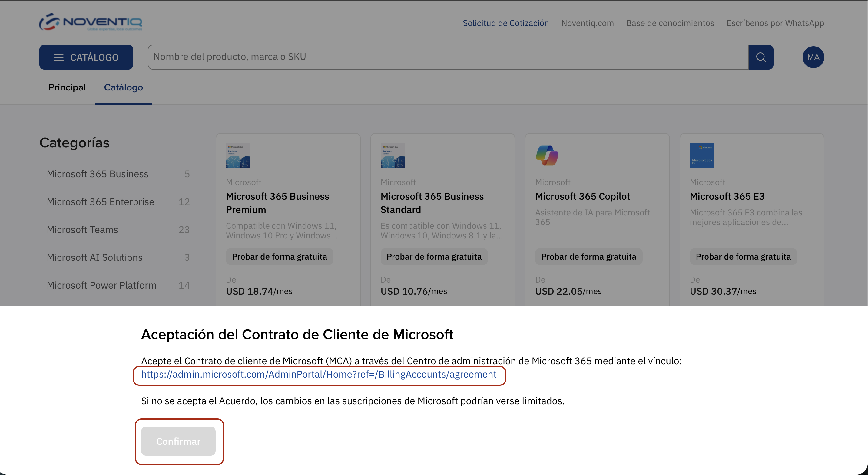868x475 pixels.
Task: Click the USD 10.76/mes price
Action: [414, 291]
